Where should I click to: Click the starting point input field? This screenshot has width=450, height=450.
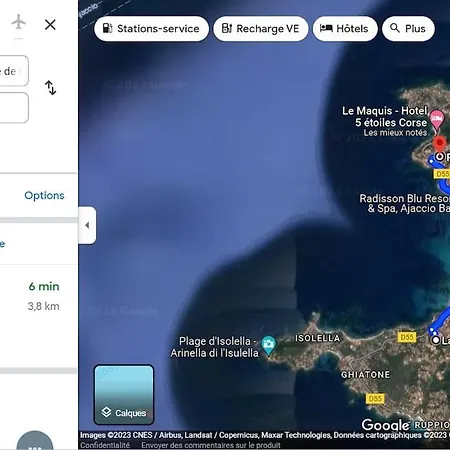click(14, 71)
